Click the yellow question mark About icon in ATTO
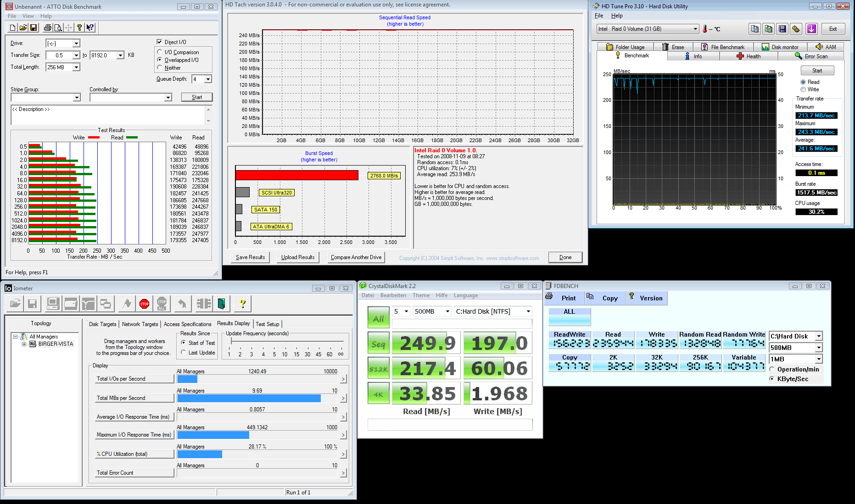This screenshot has width=855, height=504. point(79,28)
